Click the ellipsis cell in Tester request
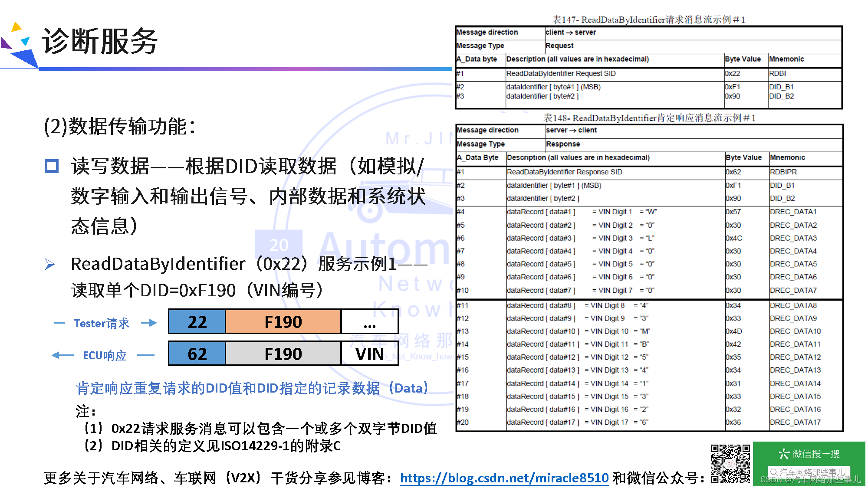The height and width of the screenshot is (488, 868). pyautogui.click(x=369, y=322)
